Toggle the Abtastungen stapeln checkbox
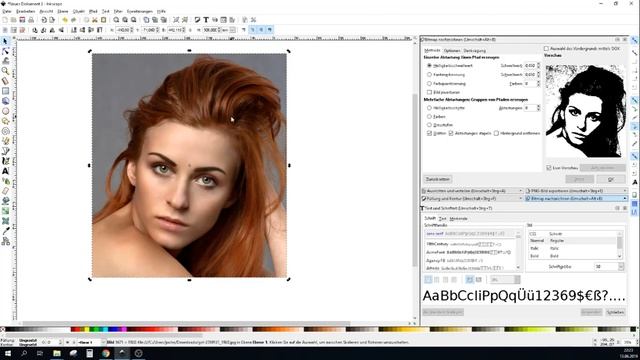640x360 pixels. click(x=451, y=133)
